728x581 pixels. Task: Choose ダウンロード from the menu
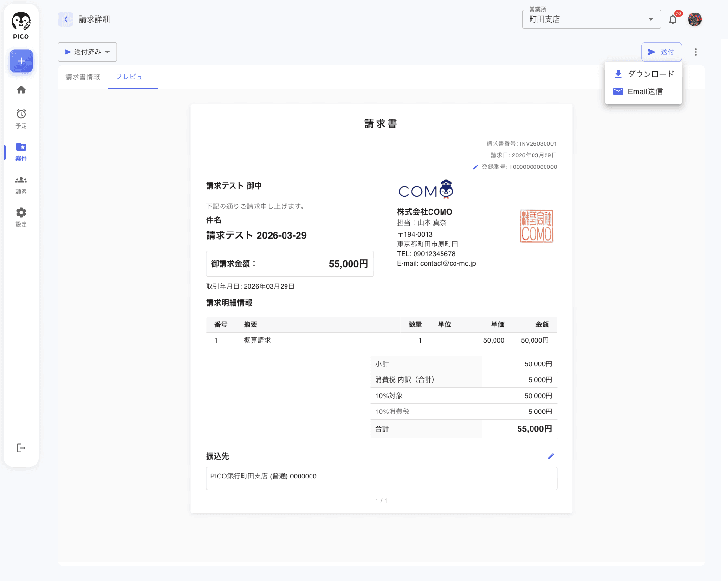pyautogui.click(x=643, y=74)
